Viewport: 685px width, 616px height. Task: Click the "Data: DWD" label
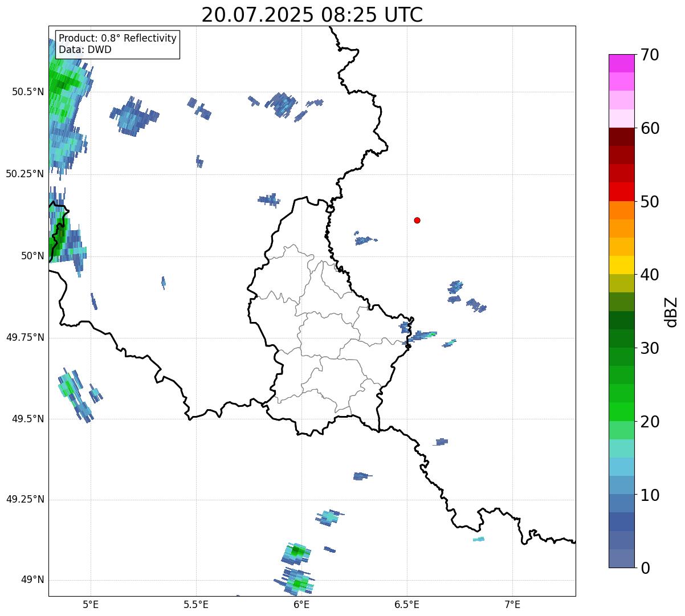(x=85, y=50)
